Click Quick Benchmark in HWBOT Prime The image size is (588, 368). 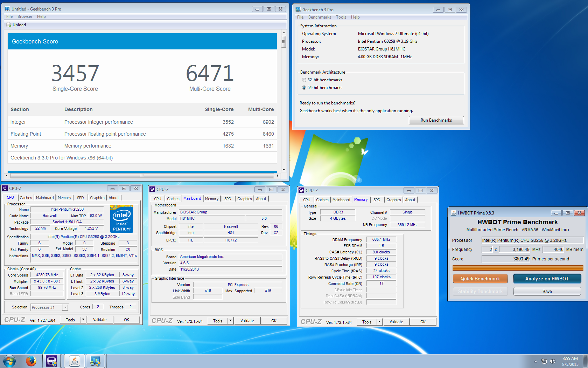(x=480, y=279)
